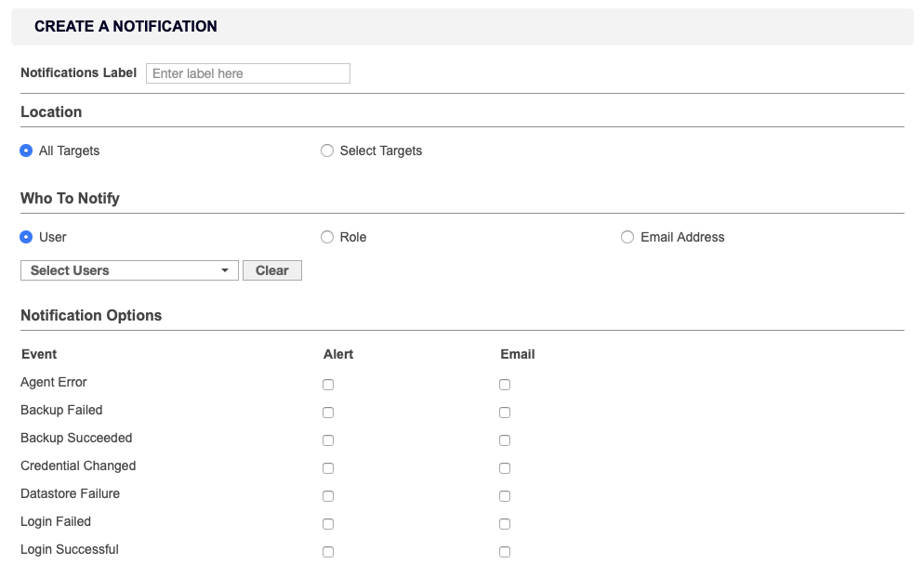Select the All Targets option
The image size is (924, 564).
pyautogui.click(x=26, y=151)
